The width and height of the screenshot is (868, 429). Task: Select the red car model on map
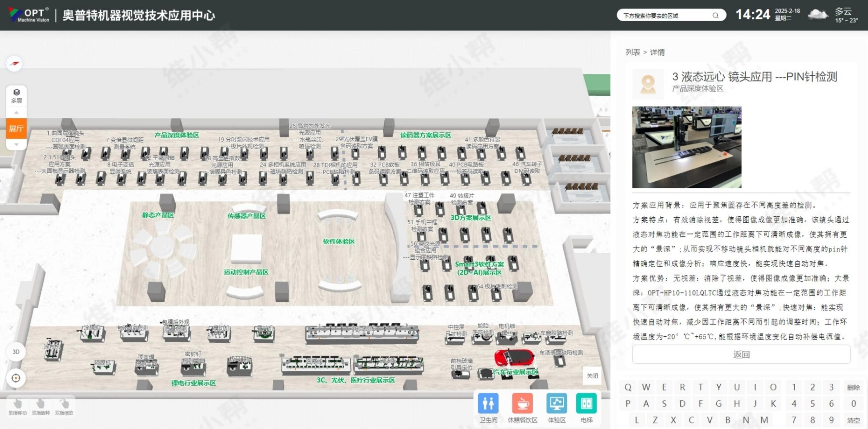(513, 357)
